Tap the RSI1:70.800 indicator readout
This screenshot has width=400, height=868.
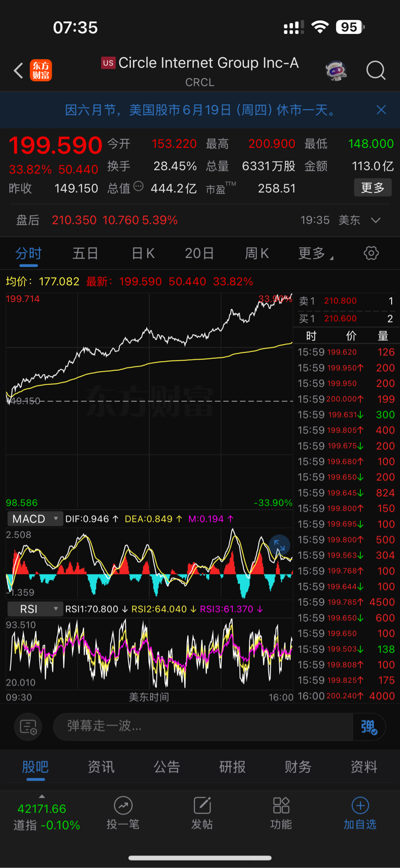tap(96, 609)
